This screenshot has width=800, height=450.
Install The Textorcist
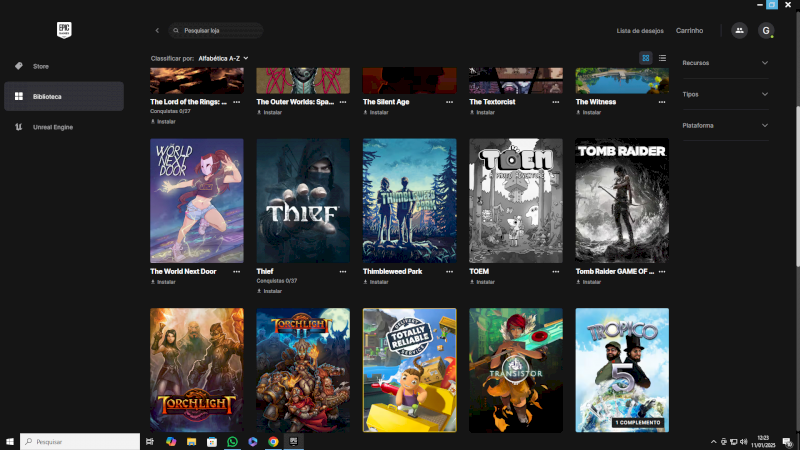pos(482,112)
